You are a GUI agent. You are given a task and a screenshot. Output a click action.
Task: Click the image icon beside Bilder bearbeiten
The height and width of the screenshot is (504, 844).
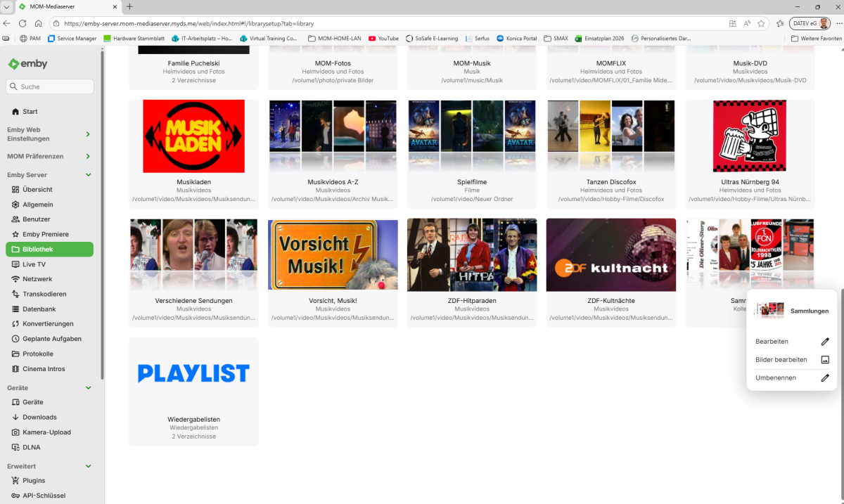(825, 359)
